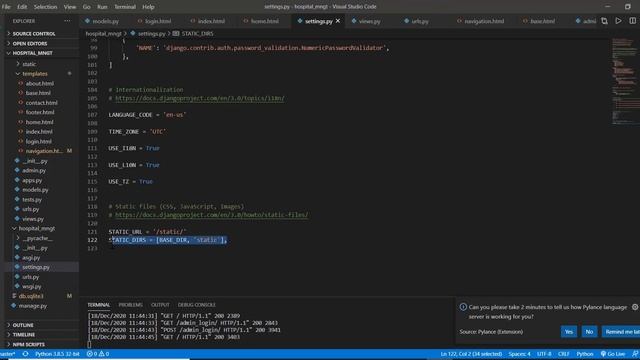Image resolution: width=640 pixels, height=360 pixels.
Task: Click No on the Pylance survey
Action: click(589, 332)
